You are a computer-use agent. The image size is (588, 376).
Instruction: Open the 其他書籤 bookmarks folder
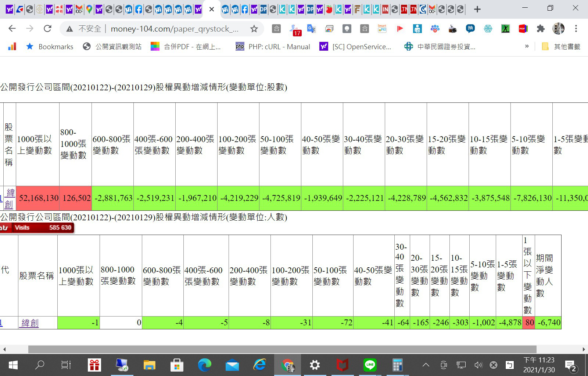pos(561,47)
